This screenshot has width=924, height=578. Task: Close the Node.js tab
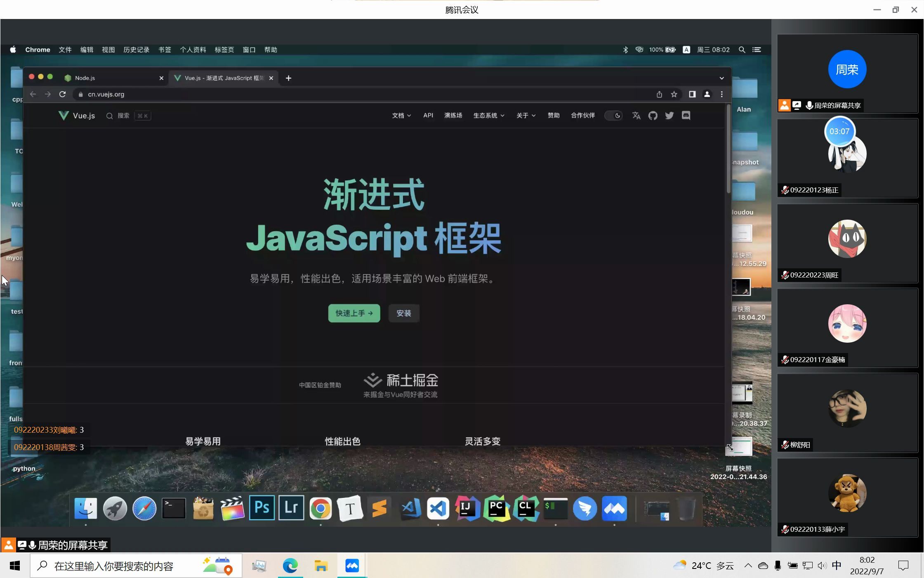coord(161,78)
